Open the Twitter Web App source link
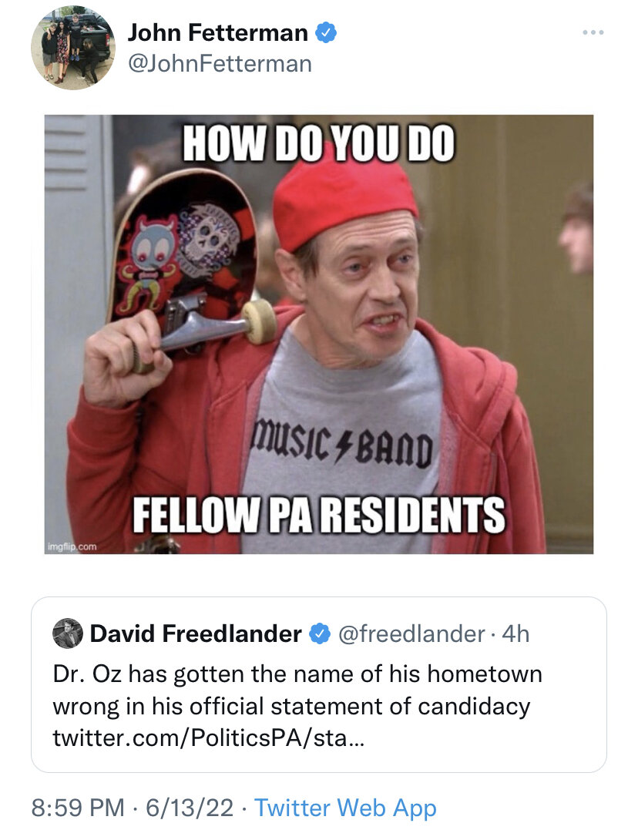The image size is (638, 840). pyautogui.click(x=345, y=808)
